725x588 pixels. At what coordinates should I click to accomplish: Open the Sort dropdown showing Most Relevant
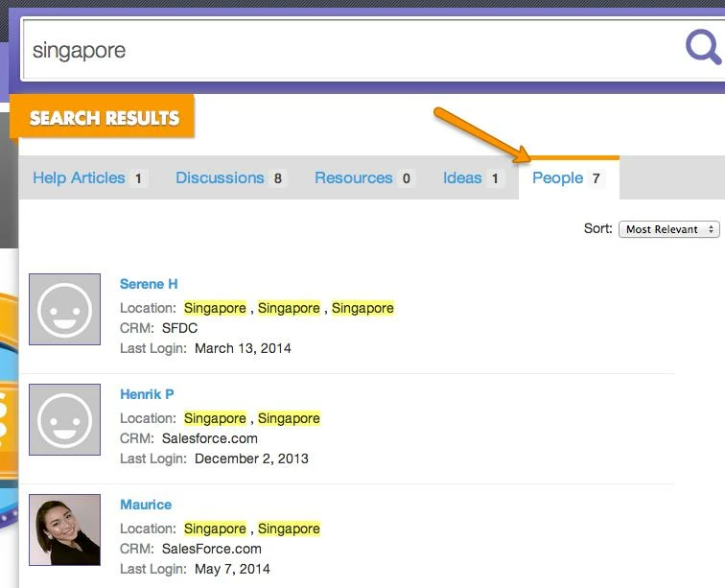click(668, 229)
